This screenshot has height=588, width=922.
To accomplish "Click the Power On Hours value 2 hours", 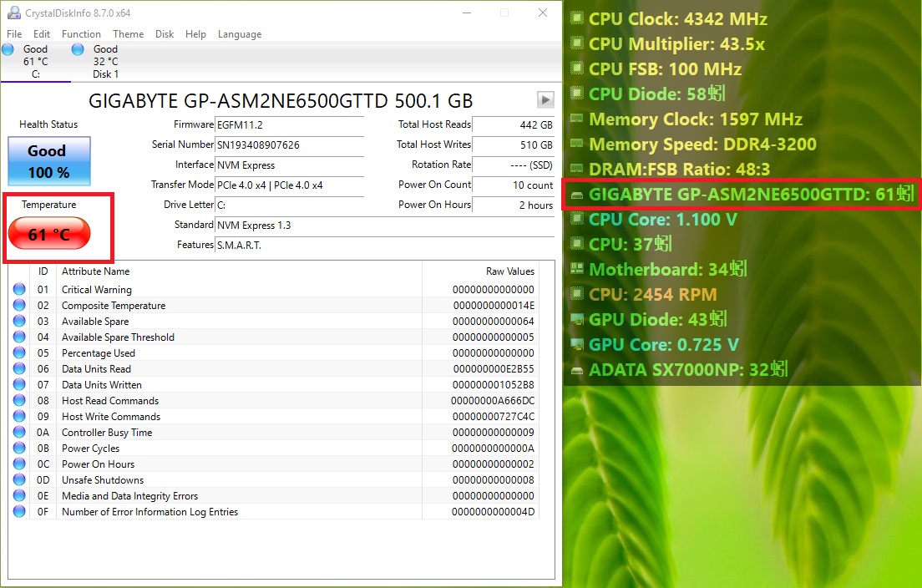I will pyautogui.click(x=514, y=205).
